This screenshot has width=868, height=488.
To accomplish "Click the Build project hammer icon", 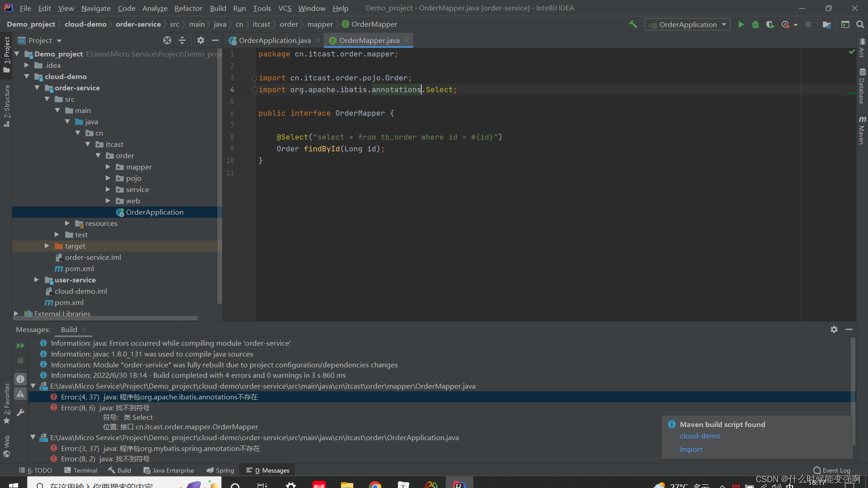I will [633, 24].
